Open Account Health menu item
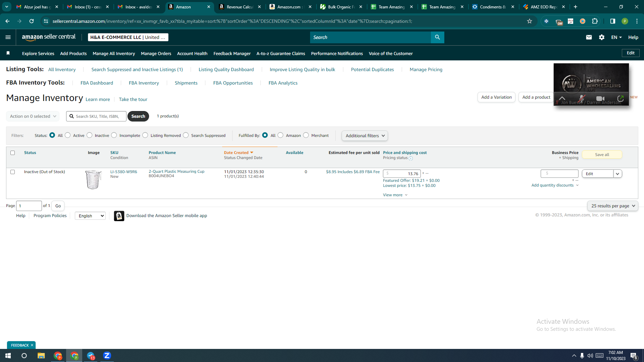 192,53
